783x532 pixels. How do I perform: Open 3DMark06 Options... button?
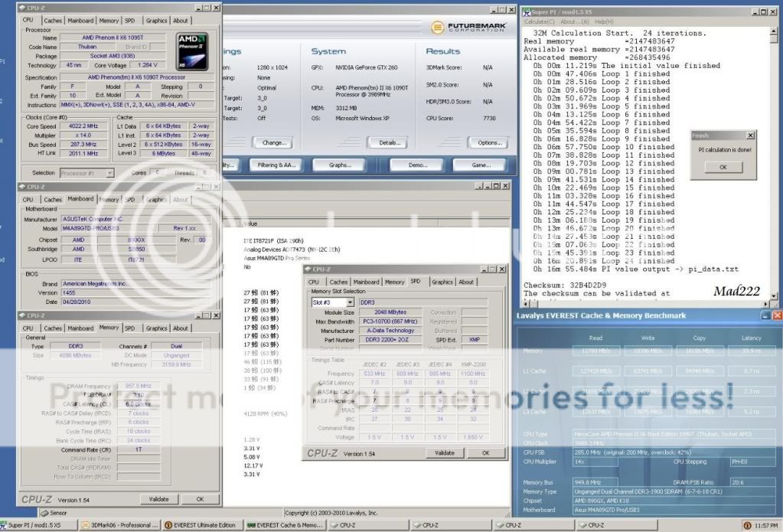(489, 142)
